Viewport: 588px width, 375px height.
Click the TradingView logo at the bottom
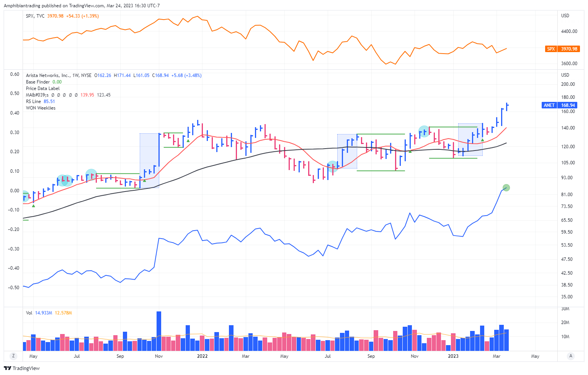[22, 368]
